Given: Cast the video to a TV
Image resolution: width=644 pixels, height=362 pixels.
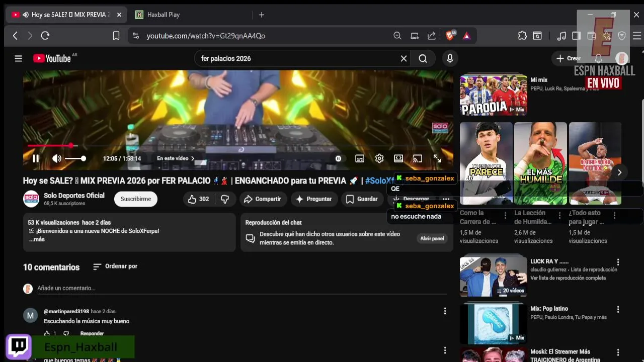Looking at the screenshot, I should point(418,158).
